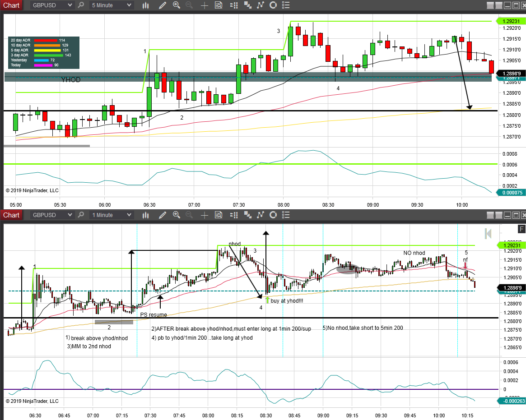Viewport: 526px width, 420px height.
Task: Toggle Chart Trader in 1 Minute chart toolbar
Action: point(234,215)
